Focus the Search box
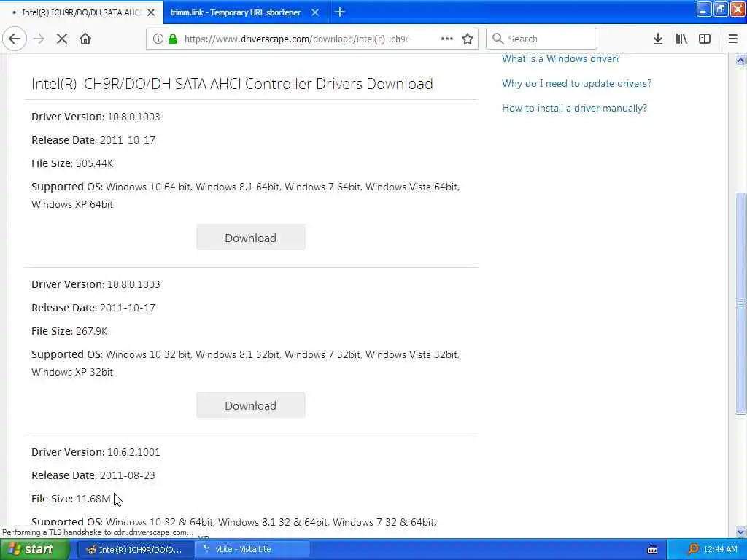The width and height of the screenshot is (747, 560). [541, 39]
